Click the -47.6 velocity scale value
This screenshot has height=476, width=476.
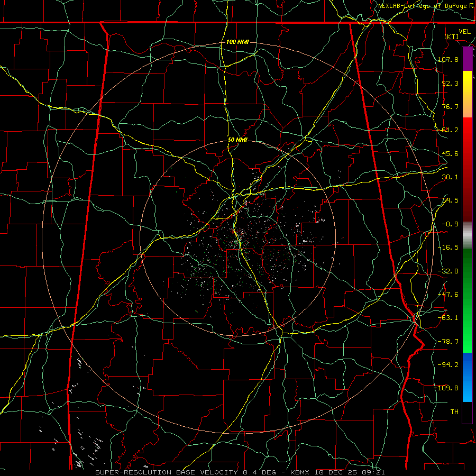coord(448,295)
